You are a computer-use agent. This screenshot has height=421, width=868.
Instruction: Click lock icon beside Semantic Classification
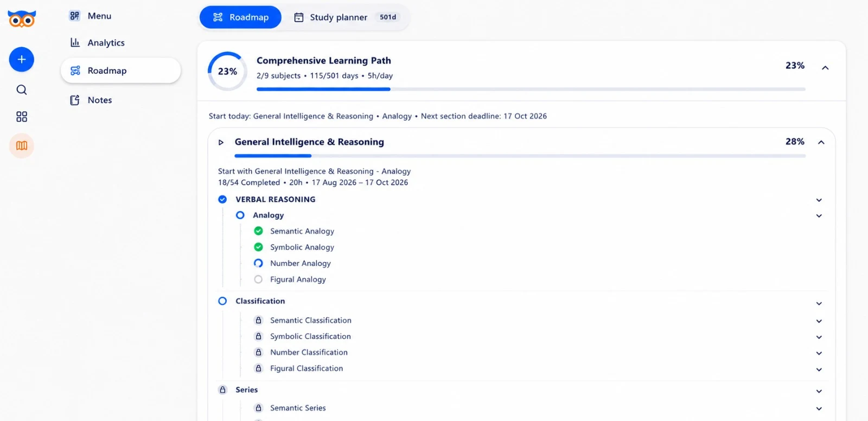pos(259,320)
